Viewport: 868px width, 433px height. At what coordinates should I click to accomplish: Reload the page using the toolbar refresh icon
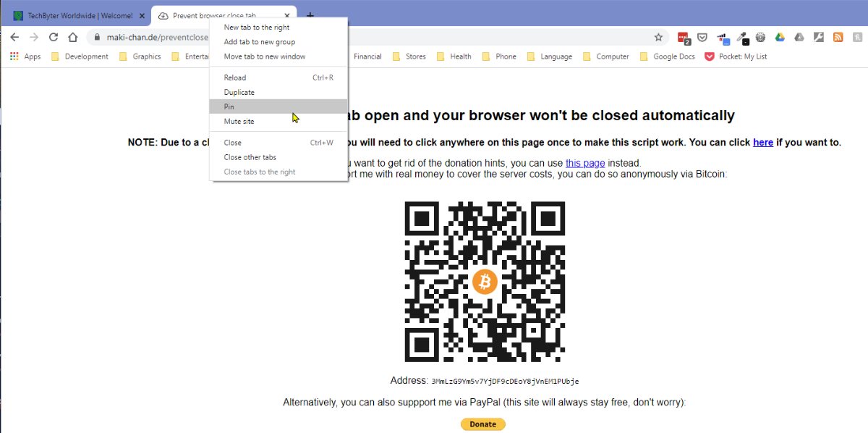[53, 37]
